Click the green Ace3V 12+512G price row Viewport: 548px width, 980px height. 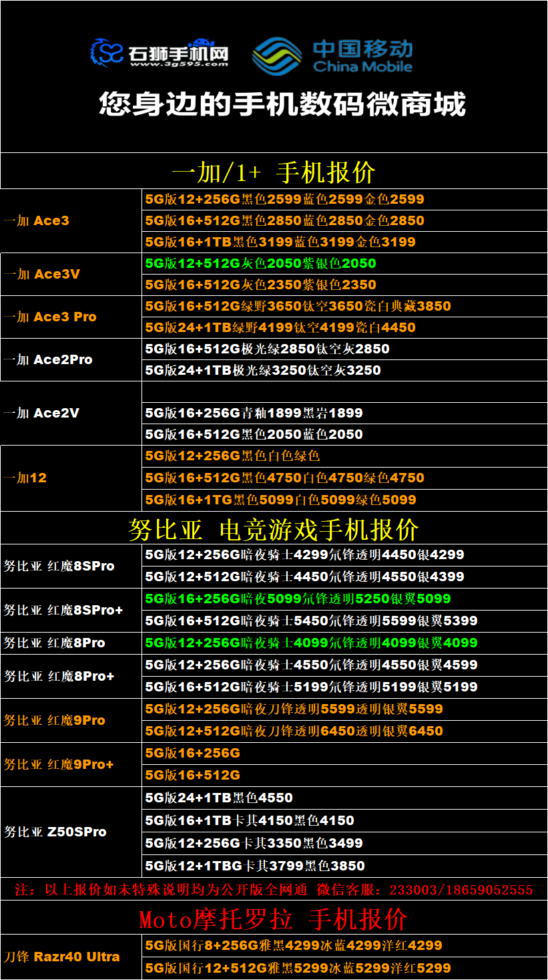pos(261,263)
